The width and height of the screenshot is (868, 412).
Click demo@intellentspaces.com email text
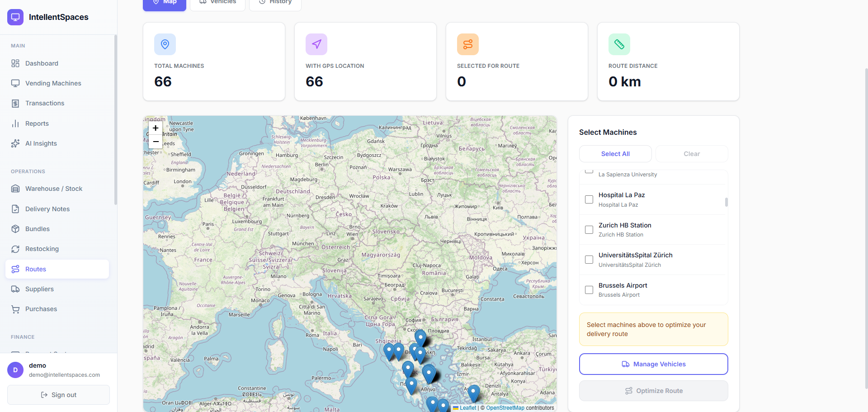pyautogui.click(x=64, y=375)
